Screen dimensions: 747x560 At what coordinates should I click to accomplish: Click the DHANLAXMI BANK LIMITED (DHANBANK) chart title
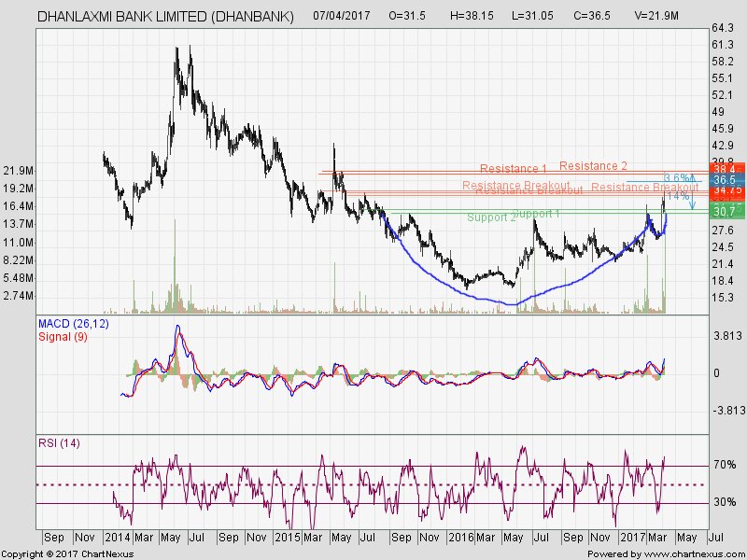tap(165, 16)
